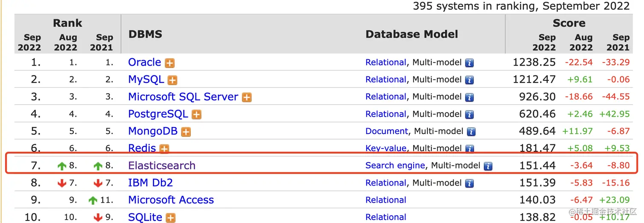
Task: Click the info icon in IBM Db2's row
Action: [469, 183]
